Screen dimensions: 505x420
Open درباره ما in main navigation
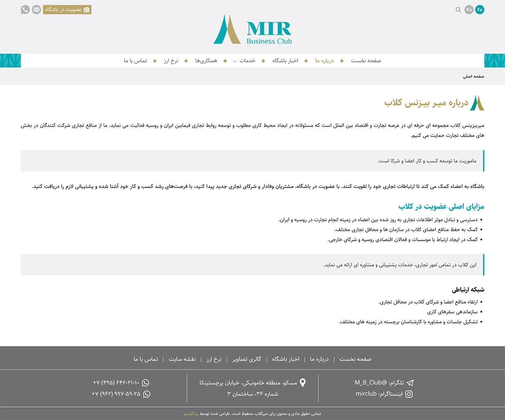[324, 60]
